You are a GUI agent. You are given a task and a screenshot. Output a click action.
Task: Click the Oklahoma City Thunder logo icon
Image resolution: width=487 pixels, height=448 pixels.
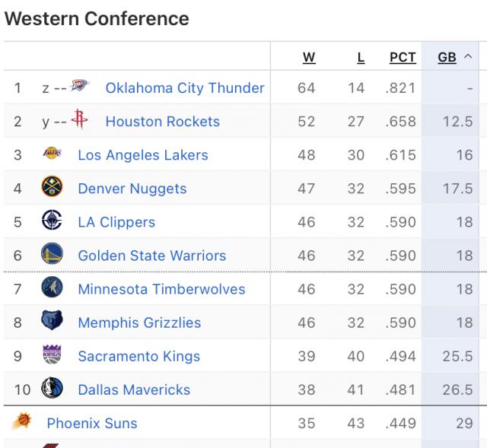pyautogui.click(x=79, y=87)
